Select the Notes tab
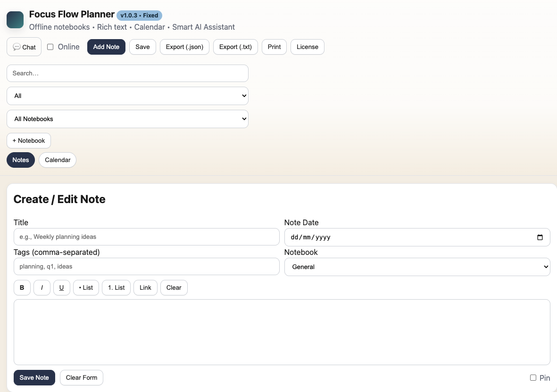 pyautogui.click(x=20, y=160)
